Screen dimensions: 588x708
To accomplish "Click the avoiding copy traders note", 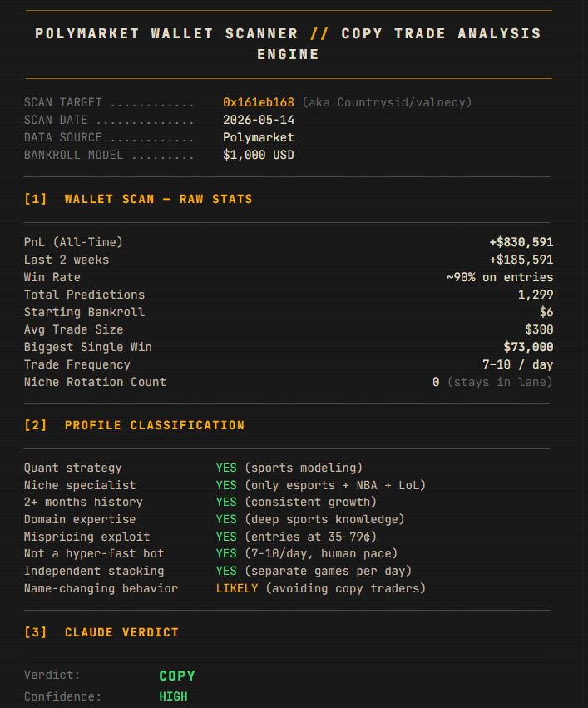I will click(x=346, y=589).
